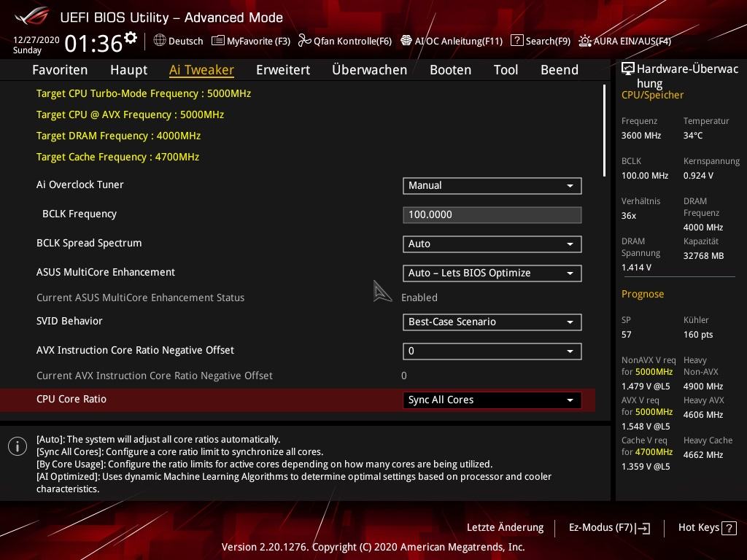
Task: Go to the Überwachen tab
Action: point(370,69)
